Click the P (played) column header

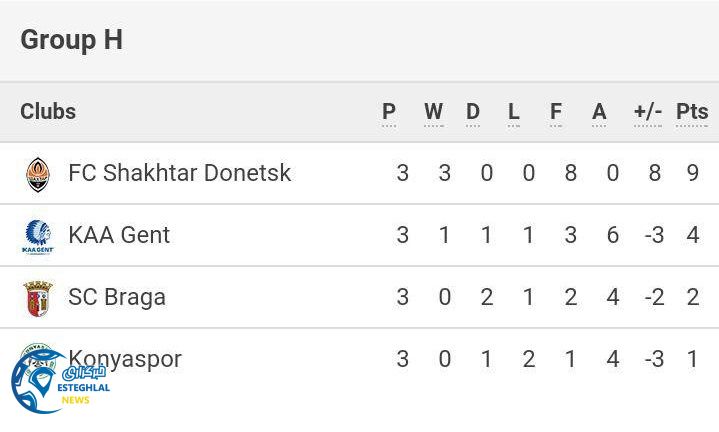(389, 112)
